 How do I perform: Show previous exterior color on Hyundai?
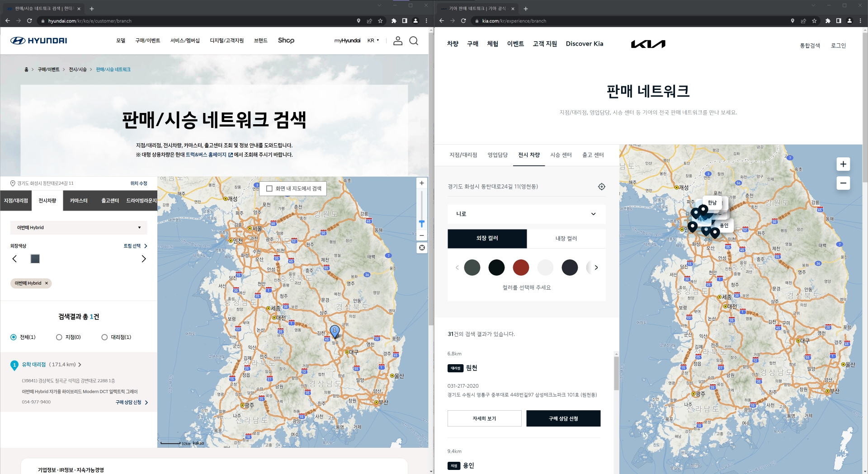[x=14, y=259]
